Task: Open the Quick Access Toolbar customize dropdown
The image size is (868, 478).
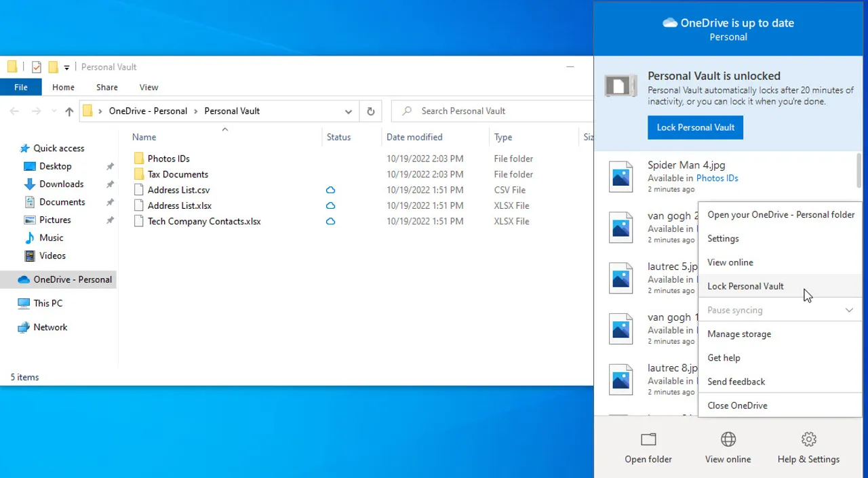Action: [x=66, y=67]
